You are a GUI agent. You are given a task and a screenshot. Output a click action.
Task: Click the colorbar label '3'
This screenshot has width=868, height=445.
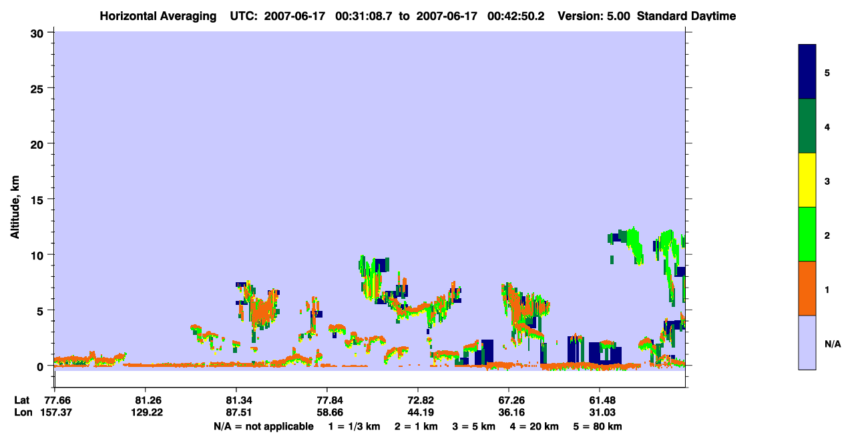pos(827,181)
